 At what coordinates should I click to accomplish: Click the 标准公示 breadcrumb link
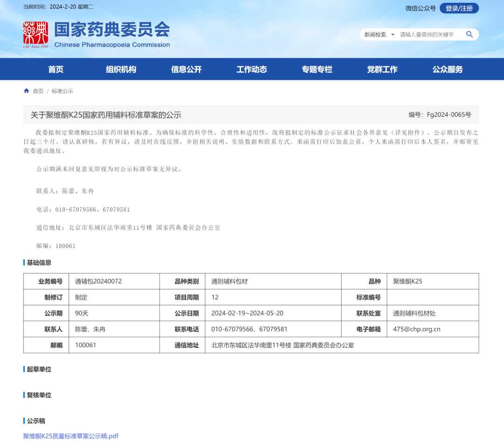point(63,91)
